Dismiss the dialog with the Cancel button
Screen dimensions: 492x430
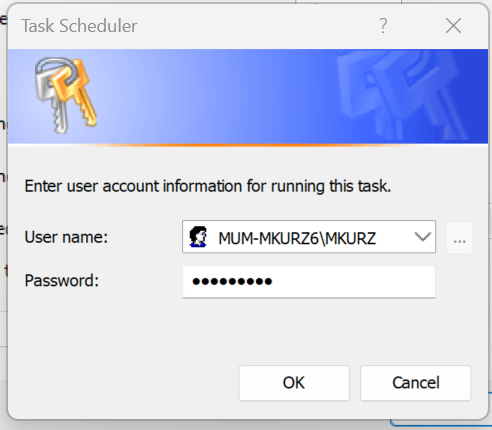pos(415,383)
